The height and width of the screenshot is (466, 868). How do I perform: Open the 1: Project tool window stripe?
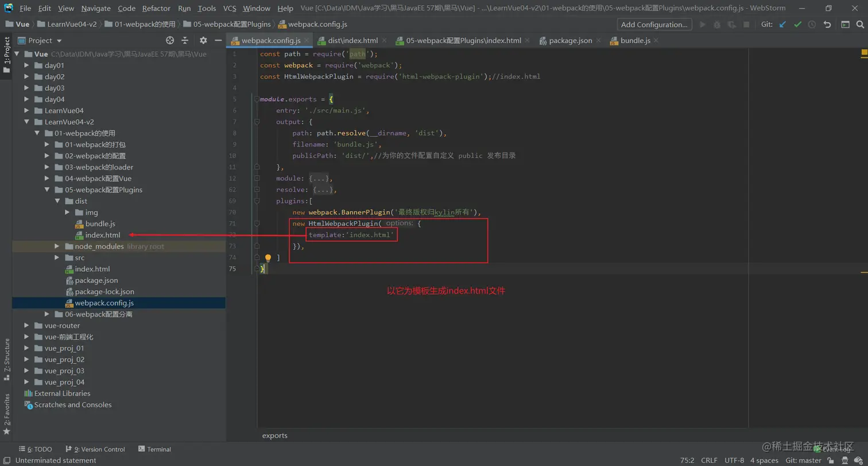click(6, 55)
